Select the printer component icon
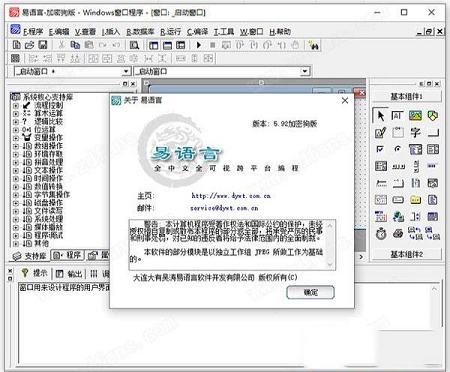Image resolution: width=450 pixels, height=372 pixels. click(x=398, y=233)
